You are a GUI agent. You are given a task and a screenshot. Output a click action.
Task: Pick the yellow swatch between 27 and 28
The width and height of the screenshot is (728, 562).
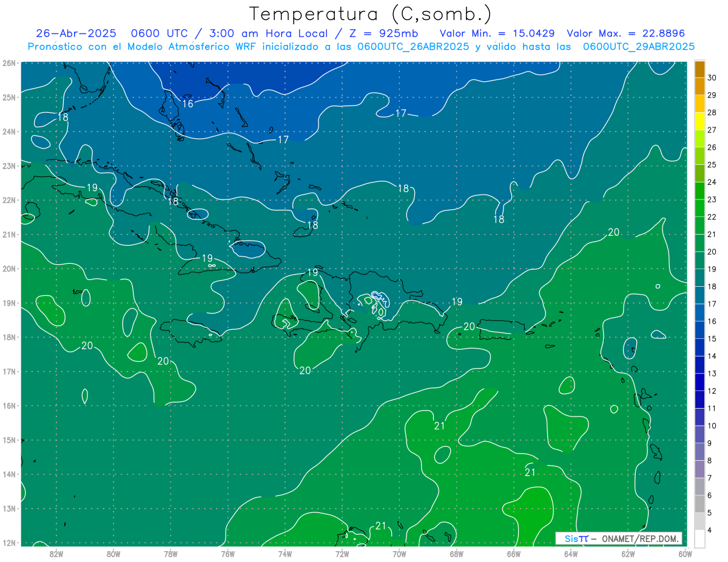pos(699,121)
